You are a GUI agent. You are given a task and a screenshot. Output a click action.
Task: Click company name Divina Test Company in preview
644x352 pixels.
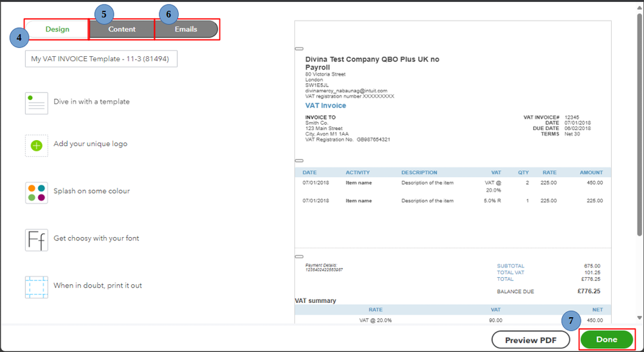click(372, 63)
